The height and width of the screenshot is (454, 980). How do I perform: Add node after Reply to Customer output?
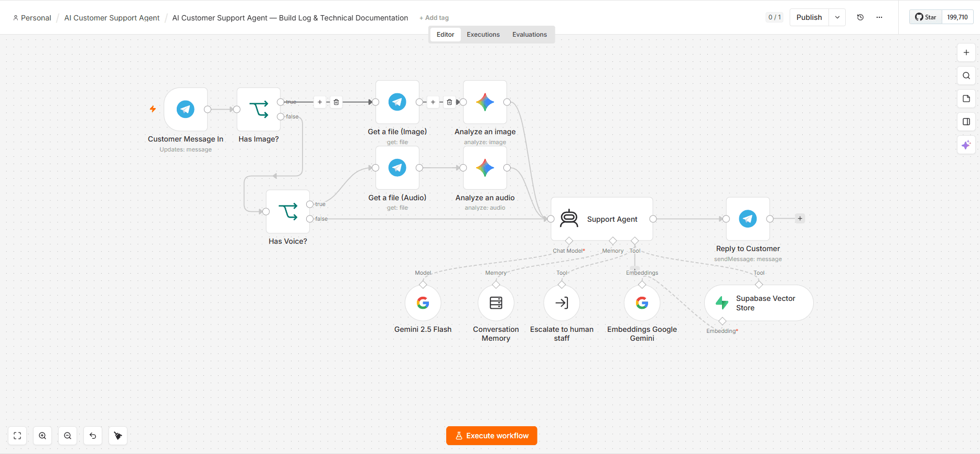pyautogui.click(x=800, y=219)
